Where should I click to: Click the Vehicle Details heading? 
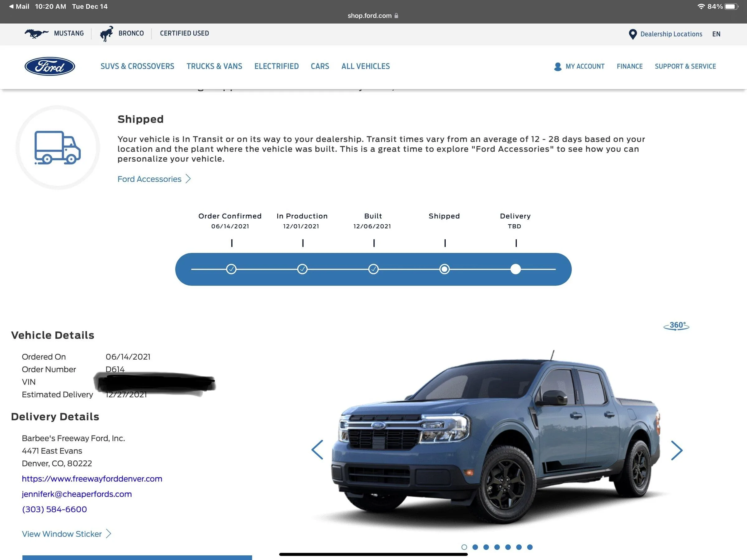pos(53,335)
